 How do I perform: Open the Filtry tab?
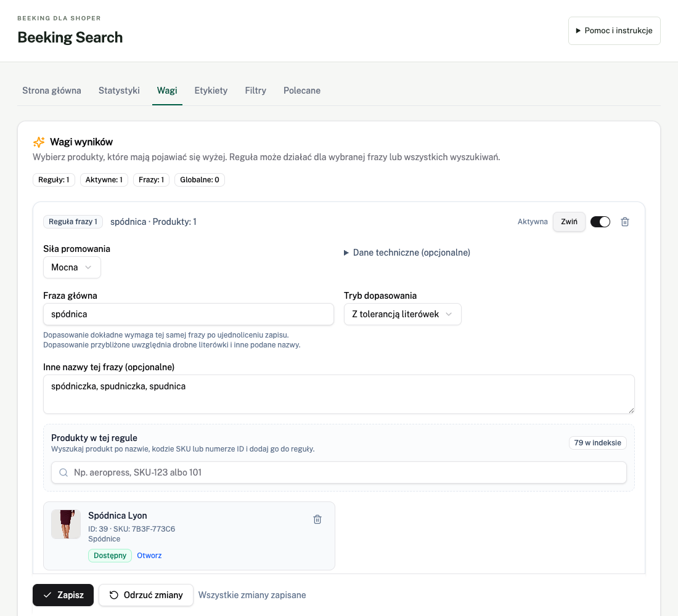pos(256,91)
